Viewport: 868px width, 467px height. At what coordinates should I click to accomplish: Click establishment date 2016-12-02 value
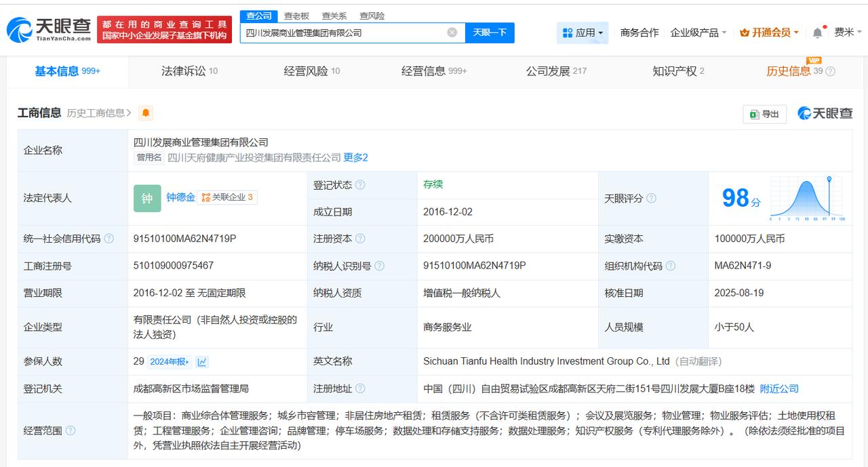pos(448,211)
